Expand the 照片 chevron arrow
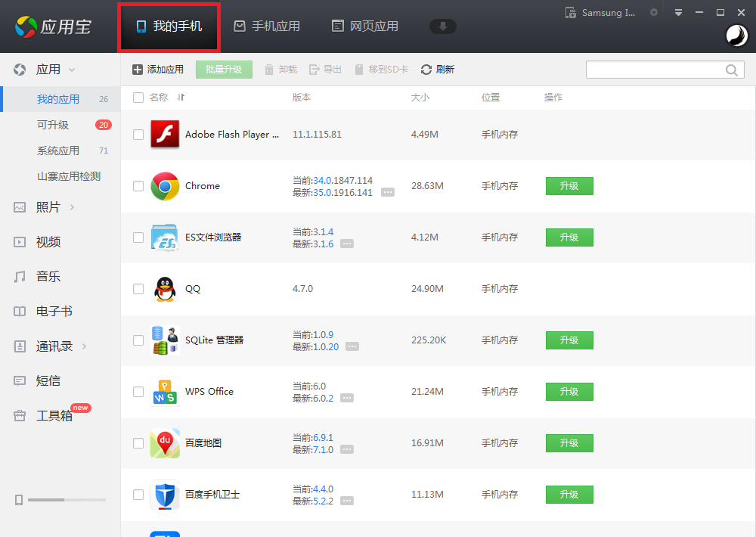This screenshot has width=756, height=537. click(x=73, y=207)
